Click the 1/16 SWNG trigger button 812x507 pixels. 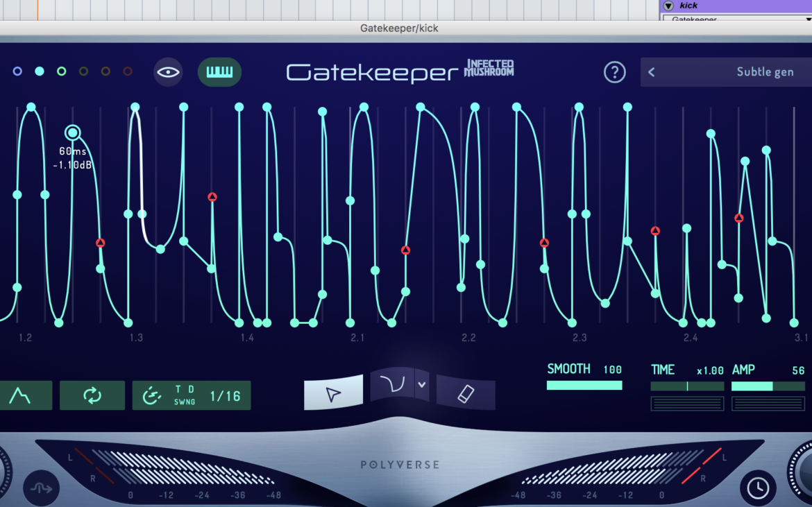click(192, 395)
